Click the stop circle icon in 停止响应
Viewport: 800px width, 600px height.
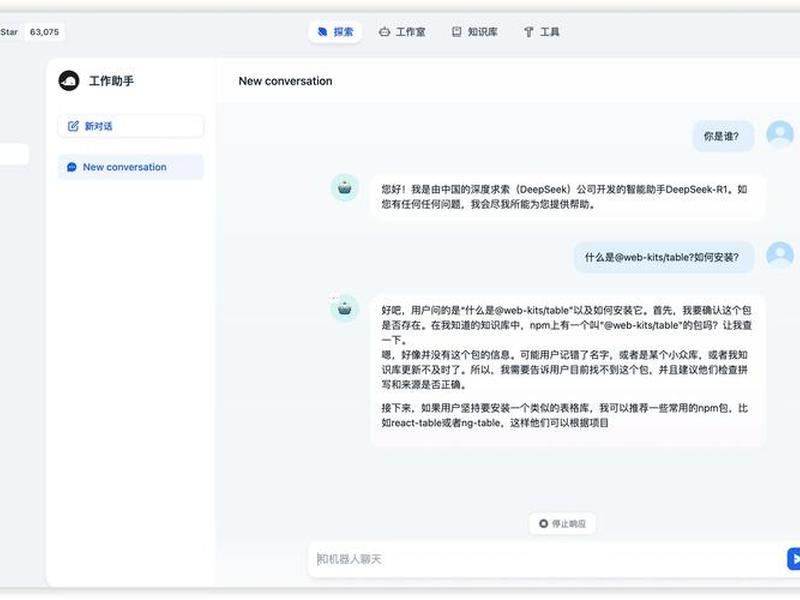[543, 523]
